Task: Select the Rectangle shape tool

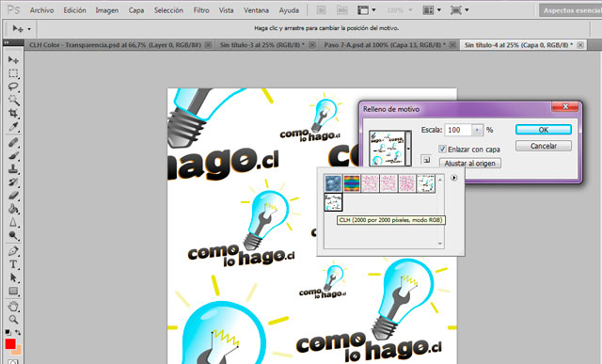Action: [x=13, y=291]
